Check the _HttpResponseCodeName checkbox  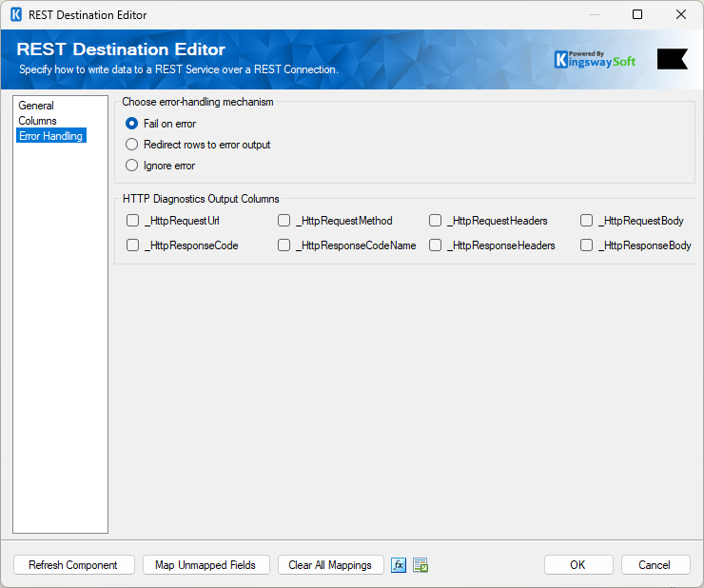tap(284, 245)
